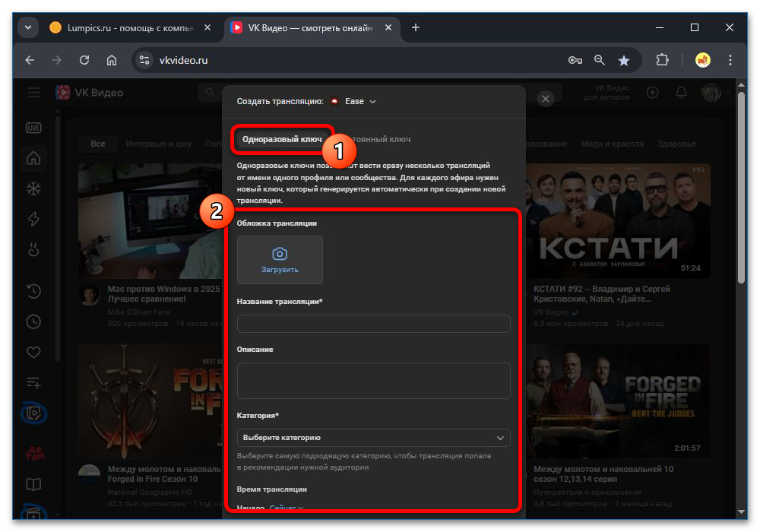Image resolution: width=760 pixels, height=532 pixels.
Task: Click the create plus icon in header
Action: (x=652, y=92)
